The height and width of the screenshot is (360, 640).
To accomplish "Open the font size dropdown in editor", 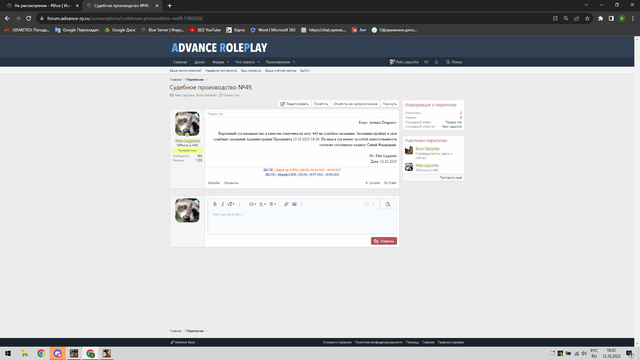I will [x=231, y=204].
